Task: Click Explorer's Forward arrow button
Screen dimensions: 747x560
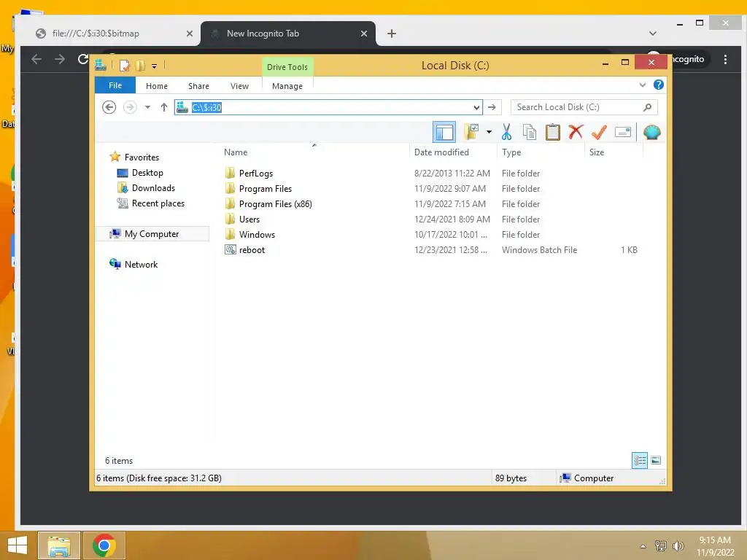Action: coord(130,107)
